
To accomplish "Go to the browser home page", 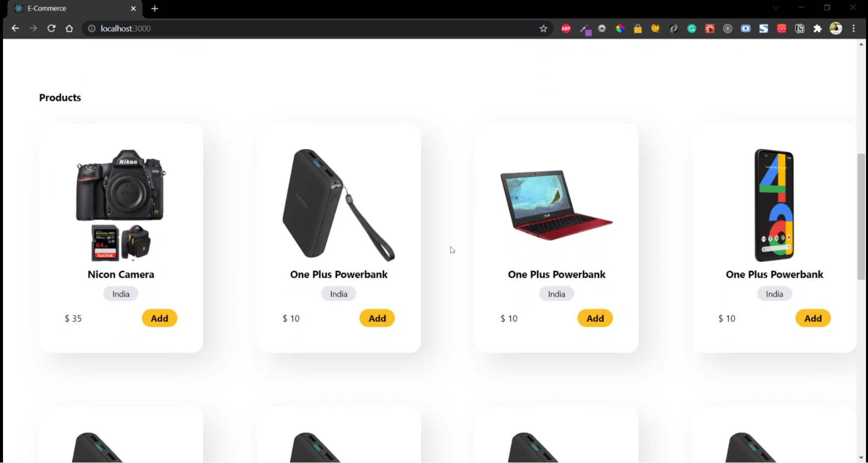I will point(69,29).
